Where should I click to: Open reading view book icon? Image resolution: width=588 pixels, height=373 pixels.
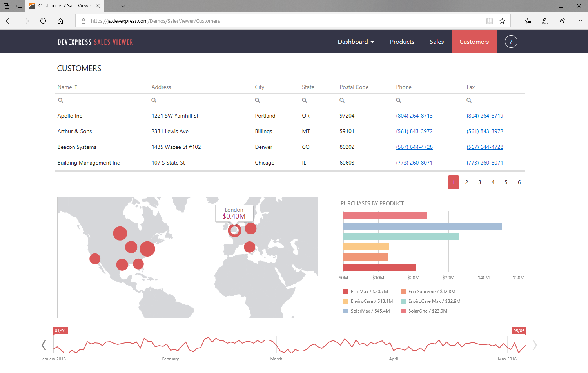pos(489,21)
